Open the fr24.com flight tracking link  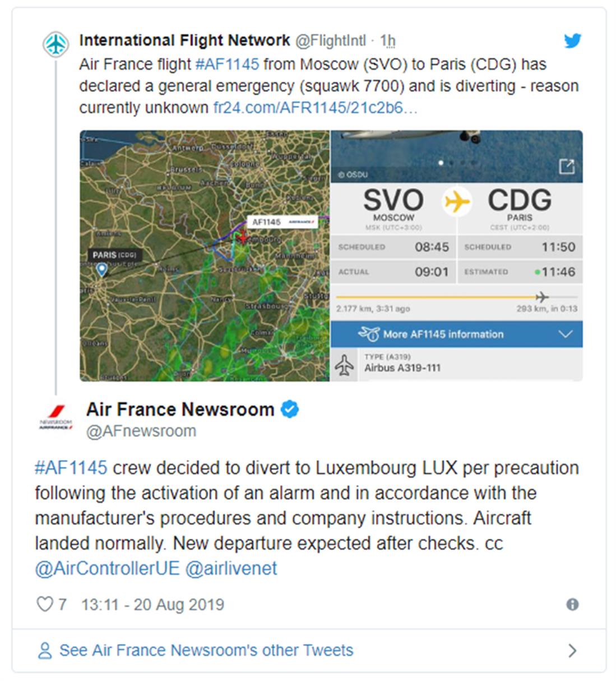pos(315,108)
